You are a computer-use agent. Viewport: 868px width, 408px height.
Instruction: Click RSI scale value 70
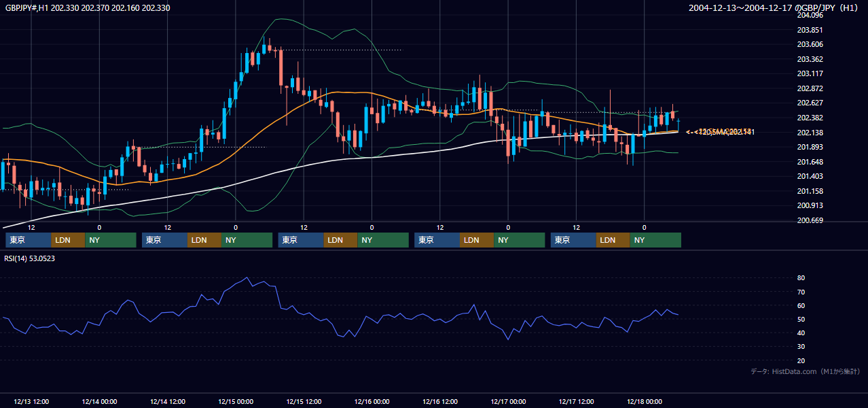coord(801,292)
